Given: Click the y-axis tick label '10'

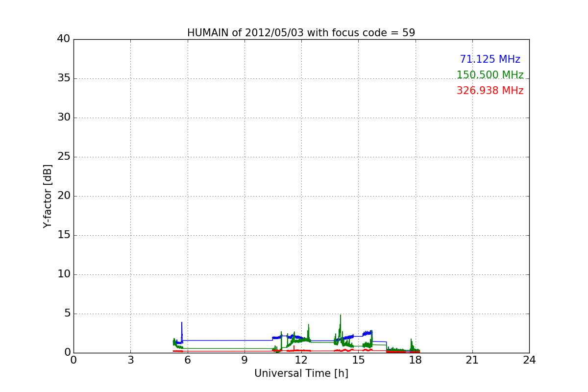Looking at the screenshot, I should [64, 274].
